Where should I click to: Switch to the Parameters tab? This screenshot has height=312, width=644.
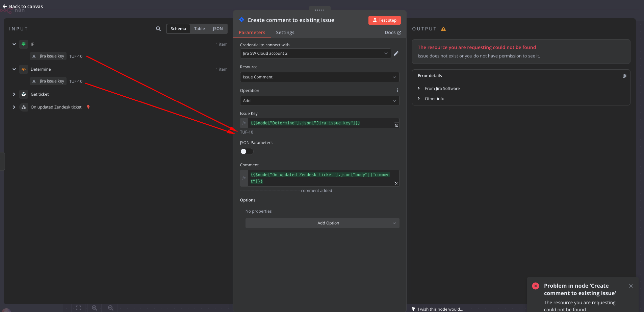click(x=252, y=32)
